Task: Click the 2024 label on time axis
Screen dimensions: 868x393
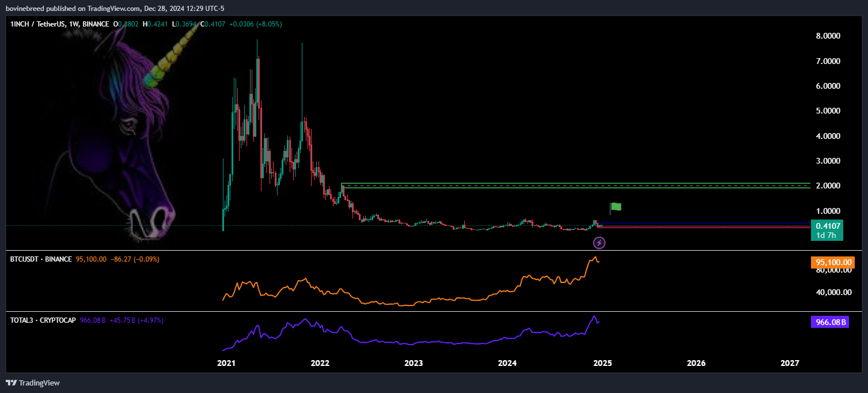Action: [507, 363]
